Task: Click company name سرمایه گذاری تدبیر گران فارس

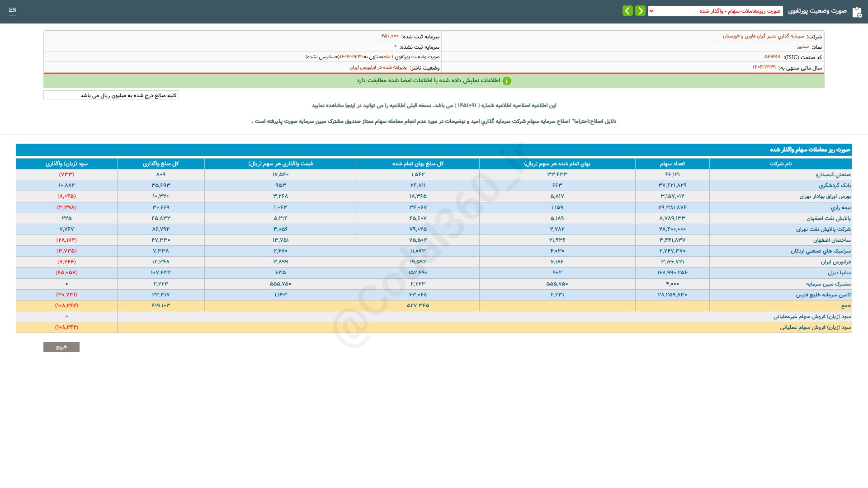Action: [763, 36]
